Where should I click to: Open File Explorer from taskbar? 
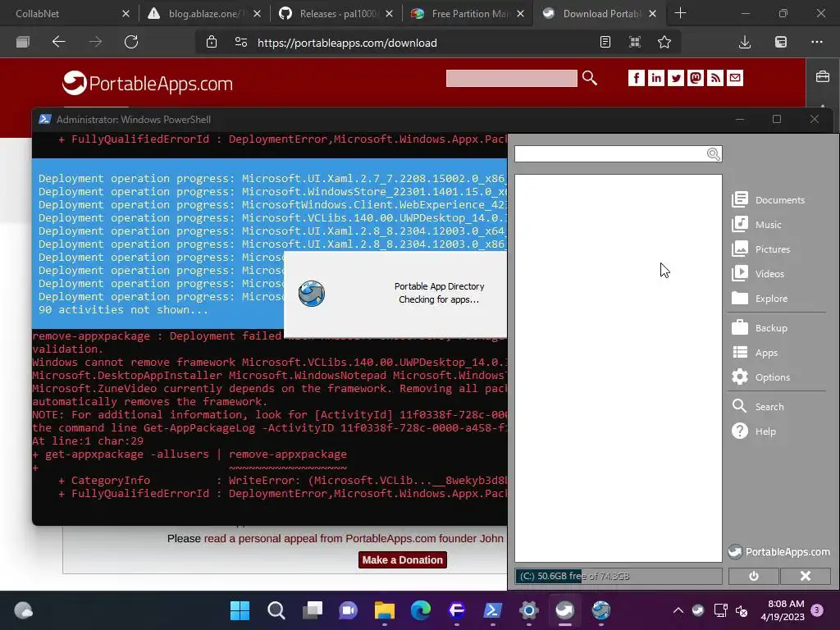point(385,610)
